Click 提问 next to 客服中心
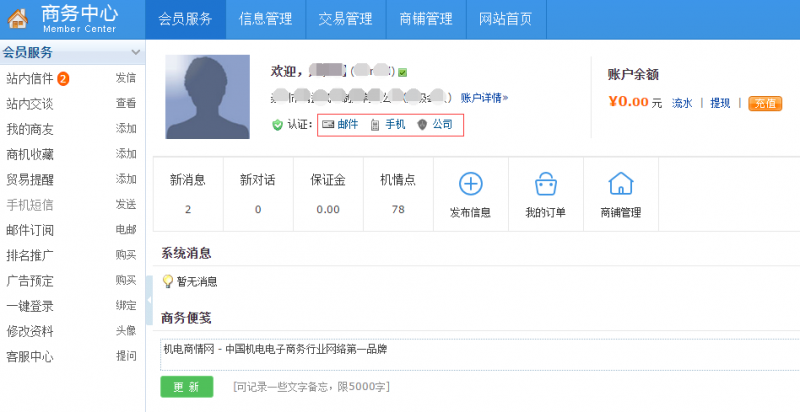 [x=126, y=356]
